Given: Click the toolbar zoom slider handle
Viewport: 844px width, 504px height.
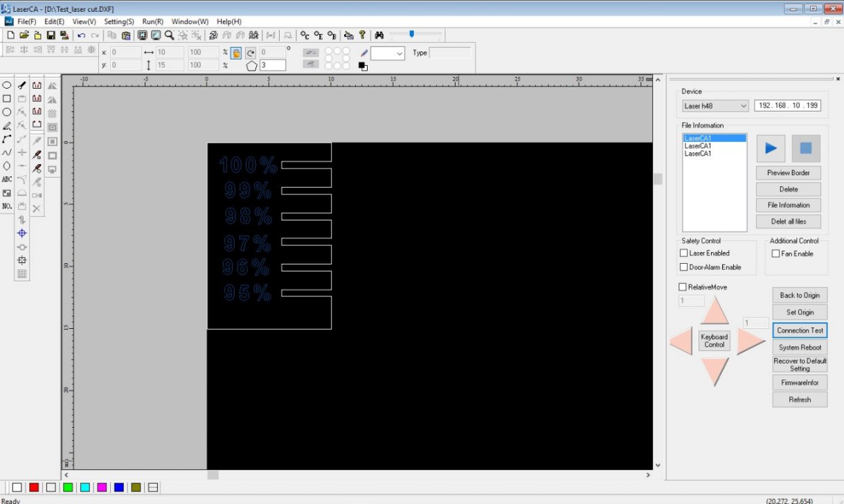Looking at the screenshot, I should (412, 34).
